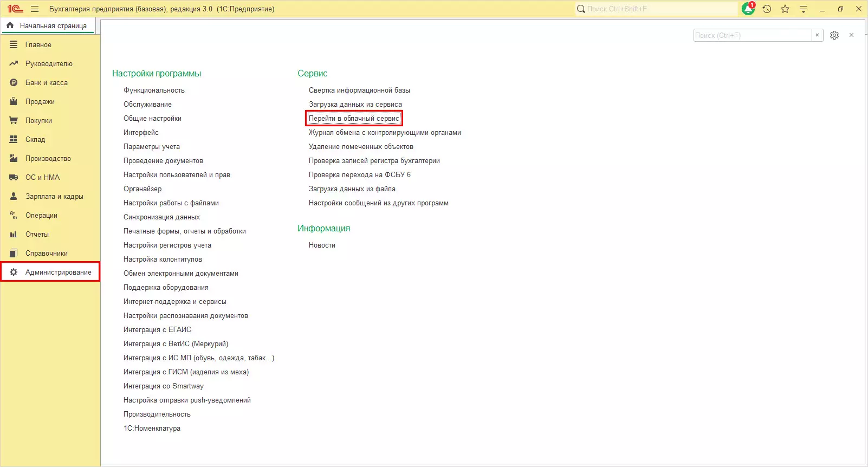Clear the panel search field
868x467 pixels.
pos(818,35)
